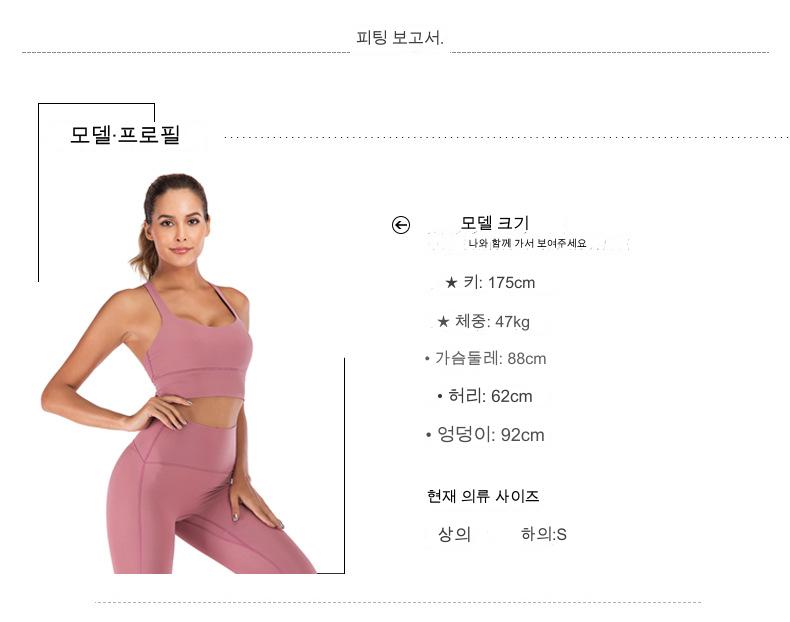The width and height of the screenshot is (790, 622).
Task: Select the 키: 175cm height entry
Action: point(499,283)
